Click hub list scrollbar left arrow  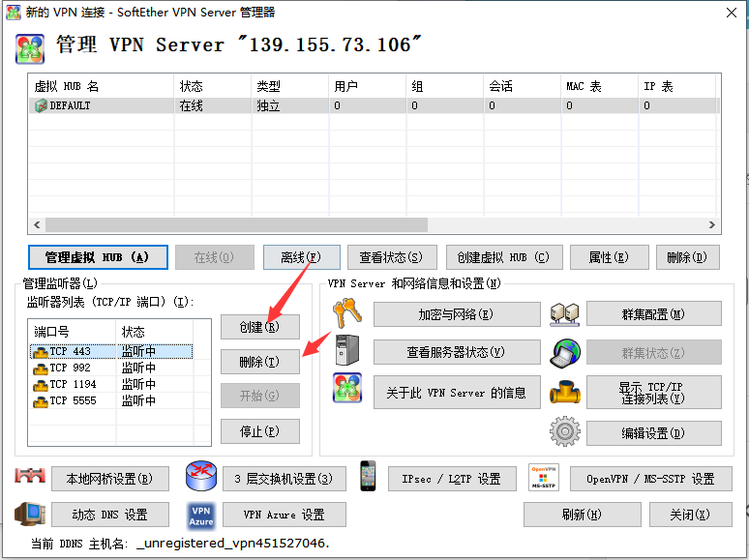click(x=37, y=224)
